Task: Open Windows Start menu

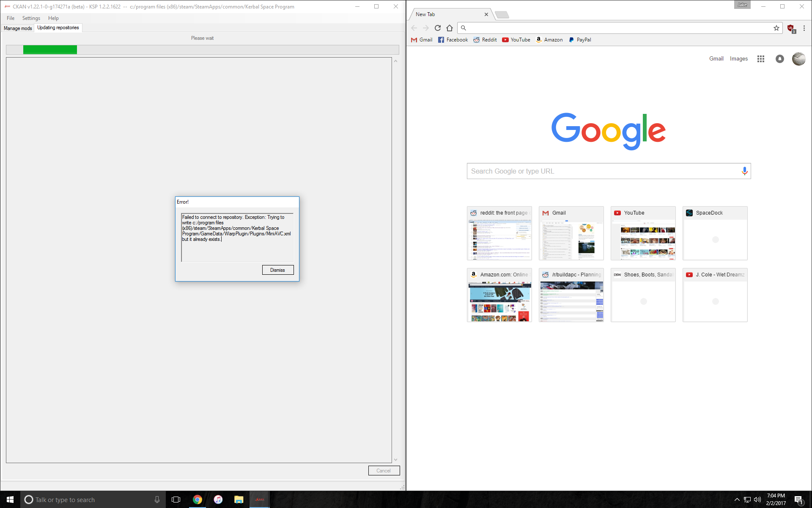Action: (x=10, y=500)
